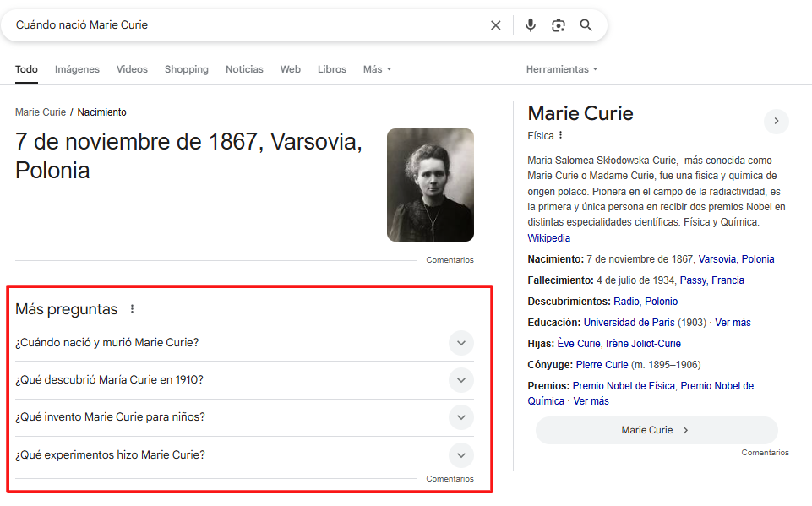The width and height of the screenshot is (812, 506).
Task: Switch to the Imágenes tab
Action: (x=77, y=69)
